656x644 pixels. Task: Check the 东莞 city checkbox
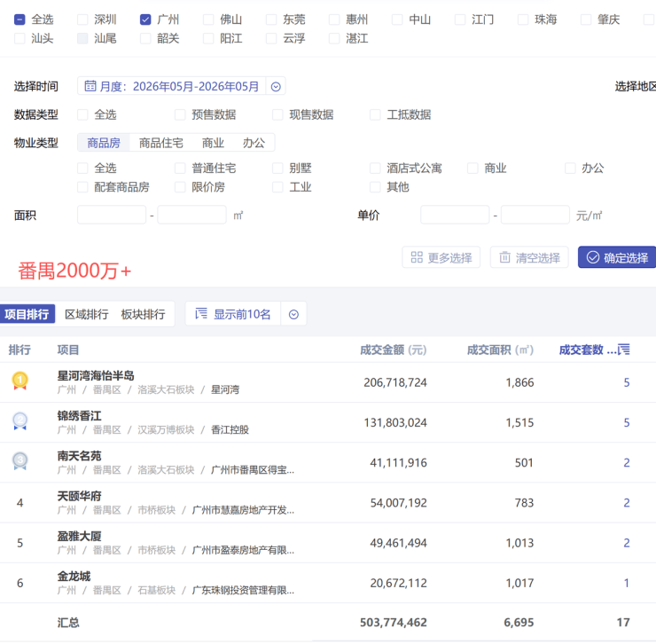pyautogui.click(x=271, y=20)
